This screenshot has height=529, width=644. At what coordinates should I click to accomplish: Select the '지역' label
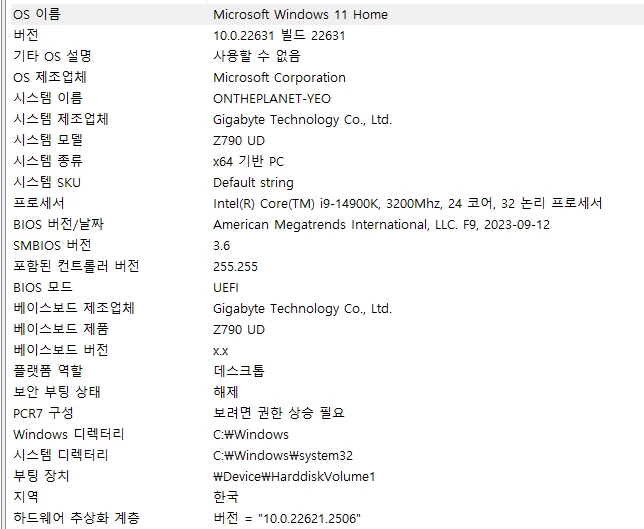26,497
